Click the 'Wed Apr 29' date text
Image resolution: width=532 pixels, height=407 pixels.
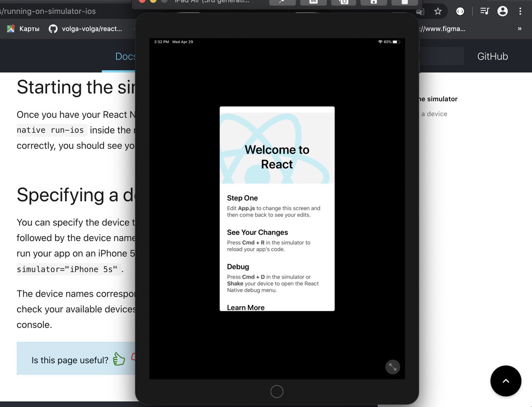(182, 42)
